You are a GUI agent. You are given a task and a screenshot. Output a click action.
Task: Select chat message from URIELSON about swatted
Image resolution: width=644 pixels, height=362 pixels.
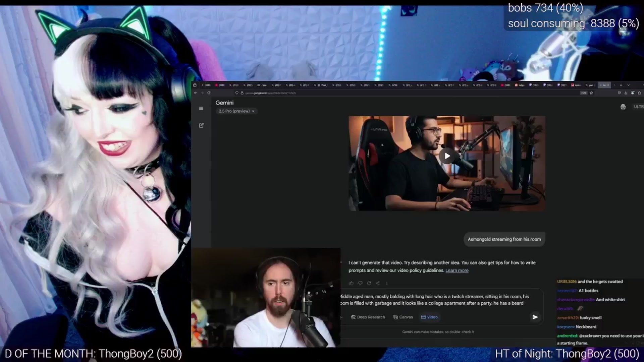click(590, 282)
